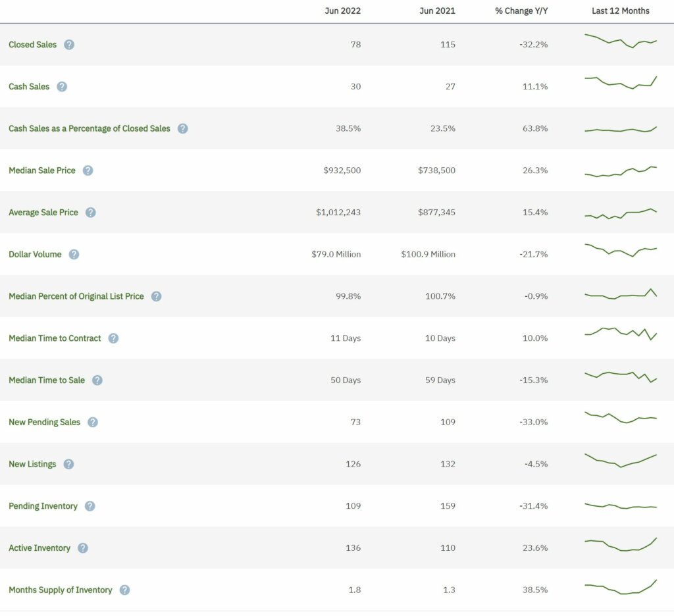Open the Closed Sales metric link
The height and width of the screenshot is (616, 674).
pos(32,45)
